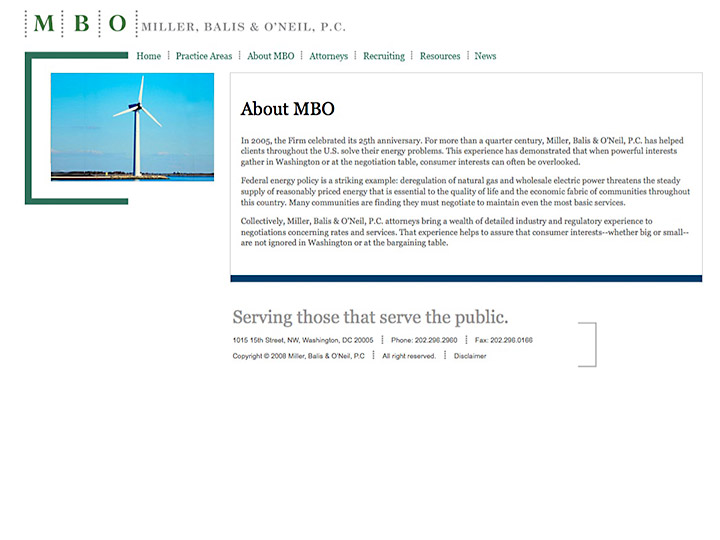The height and width of the screenshot is (540, 720).
Task: Click the 1015 15th Street address
Action: [303, 340]
